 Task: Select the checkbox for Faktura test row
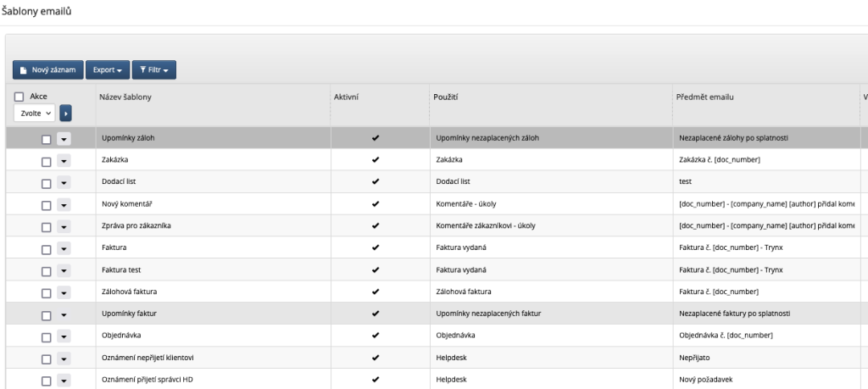47,271
